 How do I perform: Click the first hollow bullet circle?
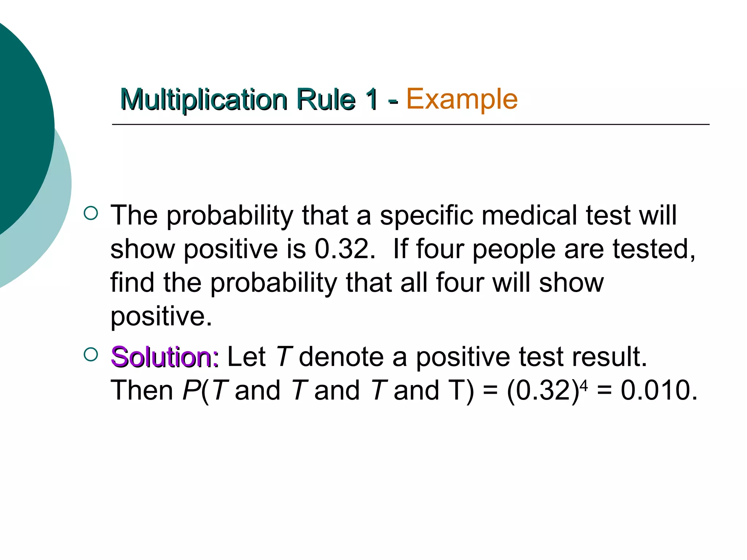(91, 214)
